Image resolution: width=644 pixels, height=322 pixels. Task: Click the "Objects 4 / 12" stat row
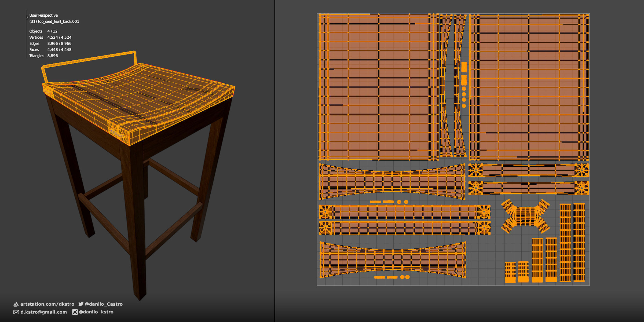(43, 31)
